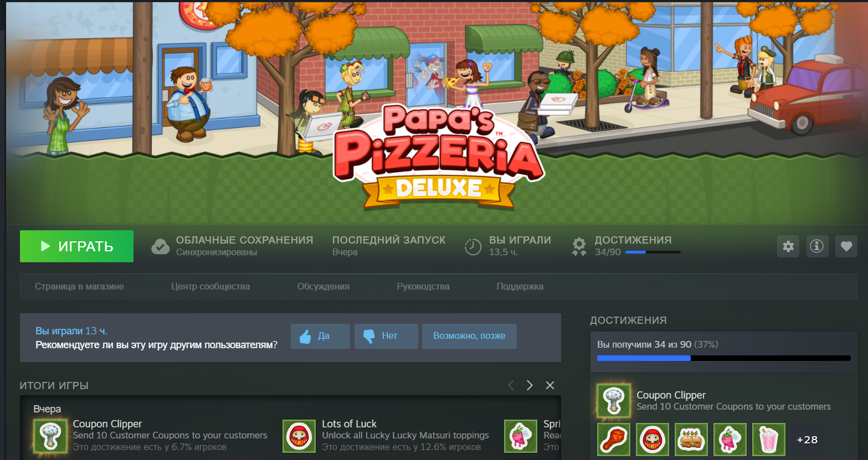
Task: Add game to favorites with heart icon
Action: coord(846,246)
